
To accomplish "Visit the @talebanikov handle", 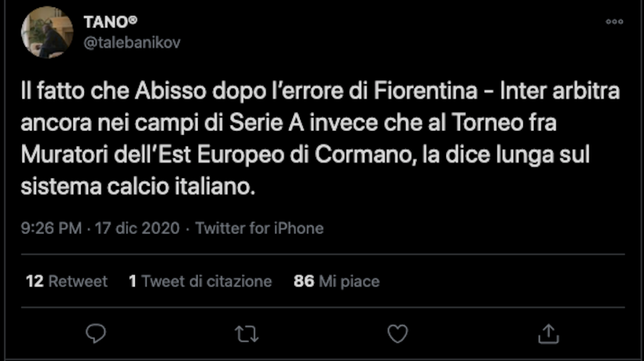I will (131, 43).
